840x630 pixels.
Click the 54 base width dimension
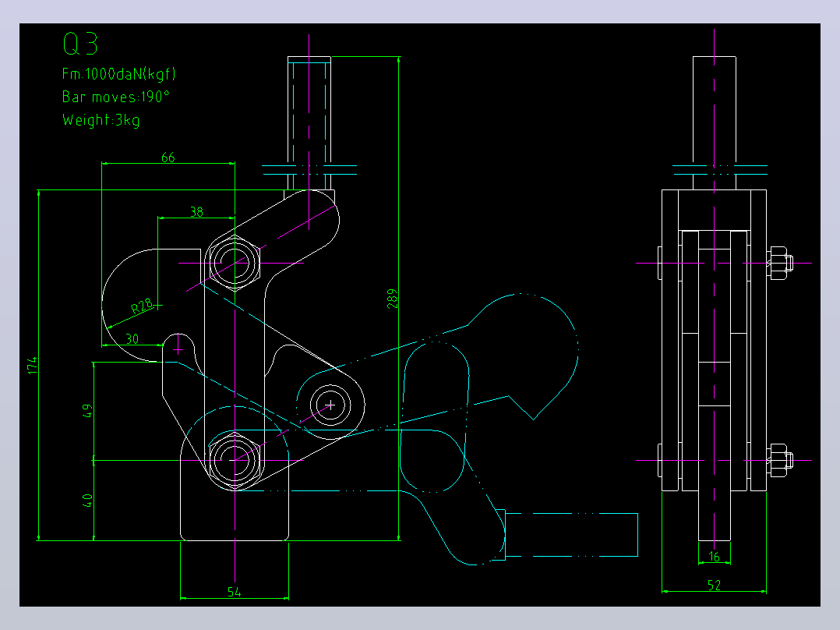(x=234, y=592)
